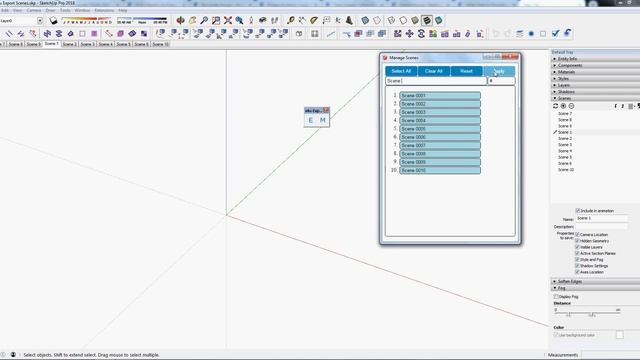Select the Position Camera tool

pos(251,20)
